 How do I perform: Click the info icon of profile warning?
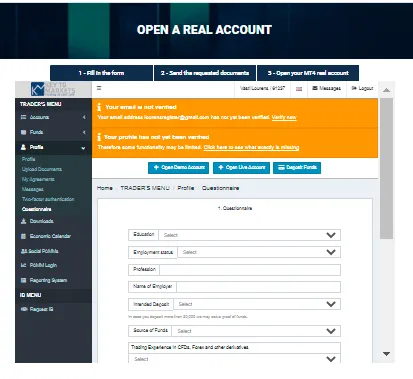[x=99, y=137]
